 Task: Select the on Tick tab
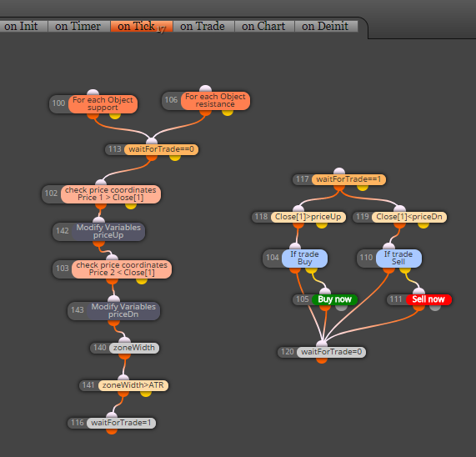coord(141,27)
